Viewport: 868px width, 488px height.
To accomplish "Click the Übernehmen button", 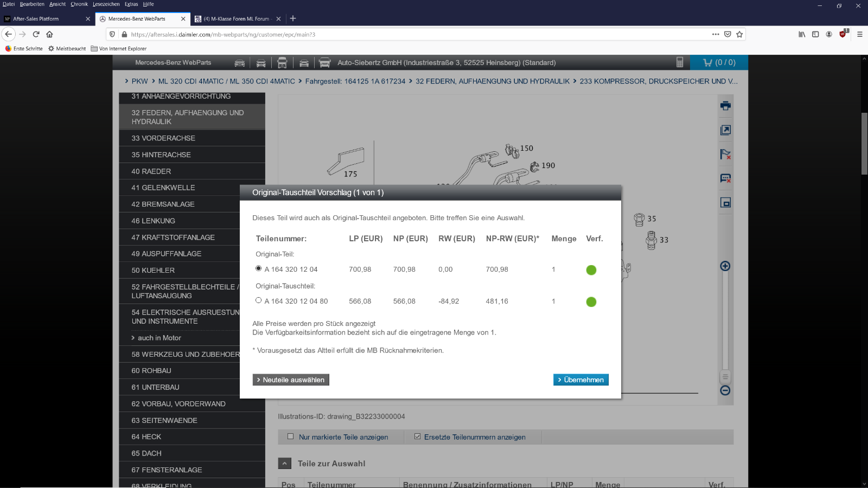I will click(x=580, y=380).
